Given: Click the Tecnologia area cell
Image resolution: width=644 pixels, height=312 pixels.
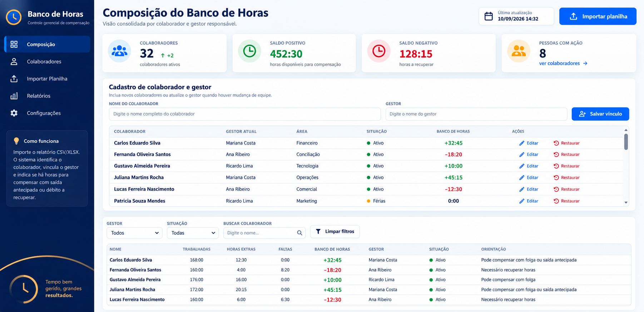Looking at the screenshot, I should coord(307,166).
